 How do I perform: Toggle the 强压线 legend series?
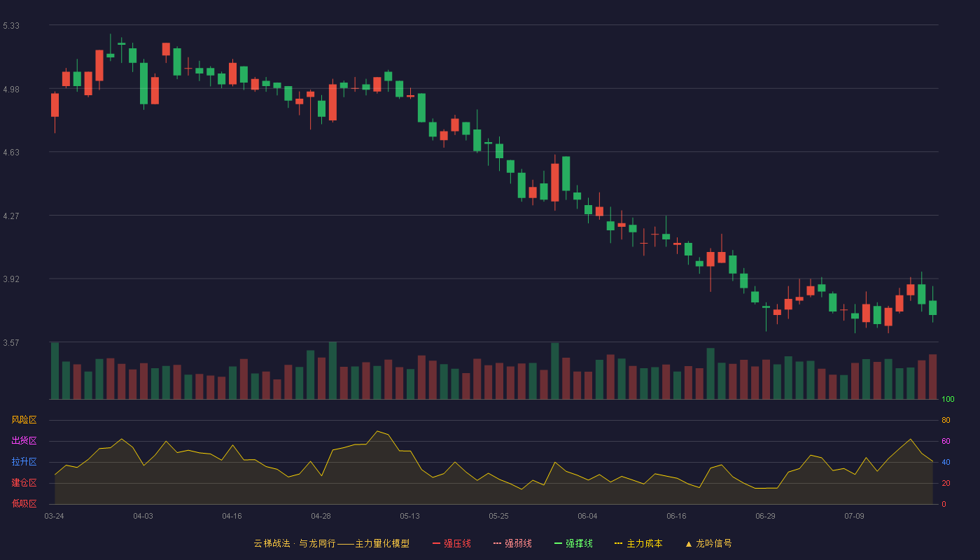(x=451, y=543)
